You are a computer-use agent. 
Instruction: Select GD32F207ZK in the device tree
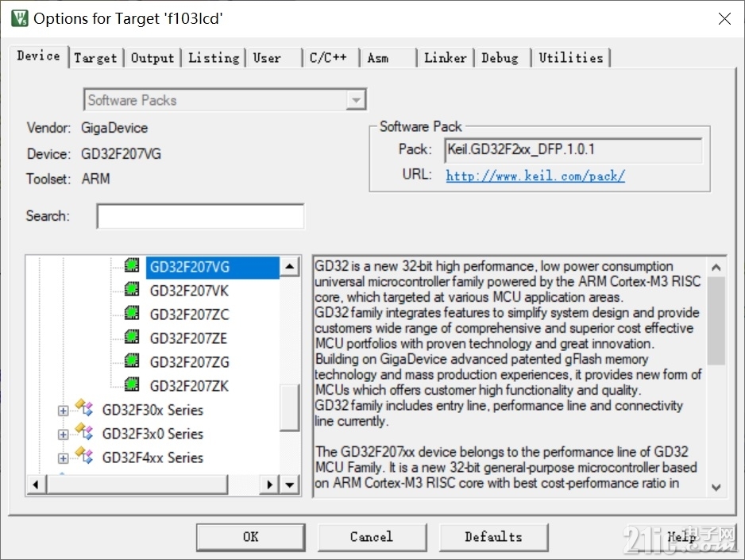pyautogui.click(x=189, y=386)
